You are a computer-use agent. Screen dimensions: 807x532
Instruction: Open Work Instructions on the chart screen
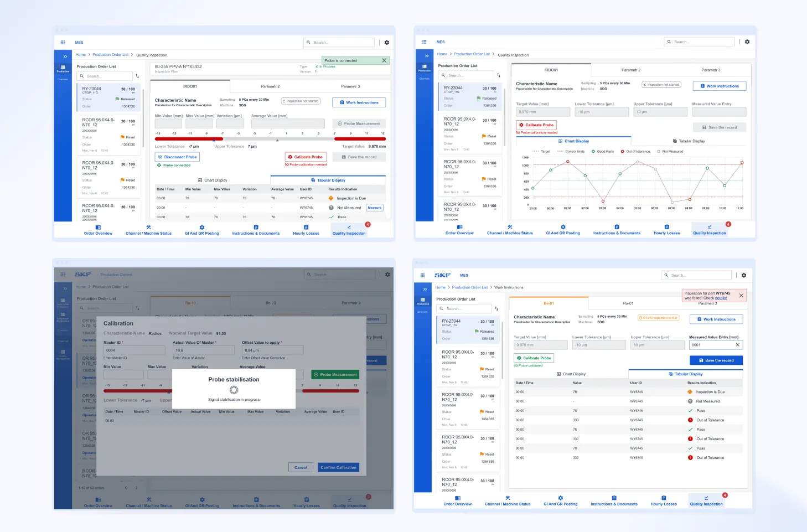coord(719,86)
